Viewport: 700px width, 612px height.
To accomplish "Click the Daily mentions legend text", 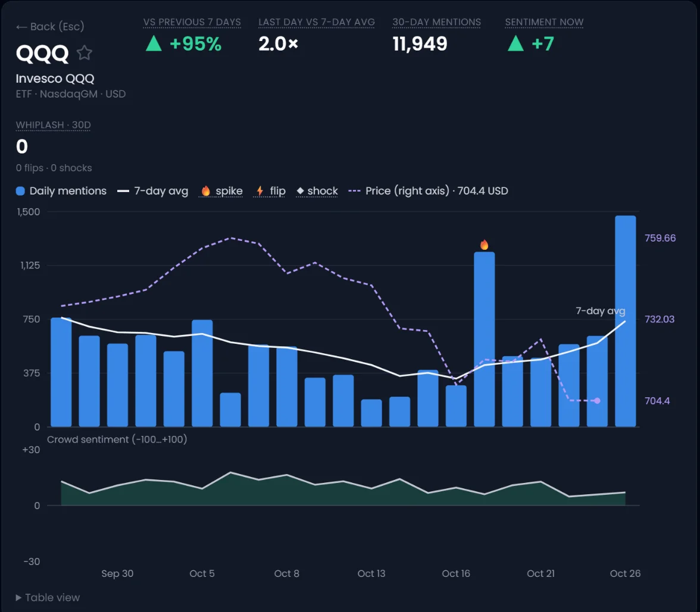I will point(68,191).
